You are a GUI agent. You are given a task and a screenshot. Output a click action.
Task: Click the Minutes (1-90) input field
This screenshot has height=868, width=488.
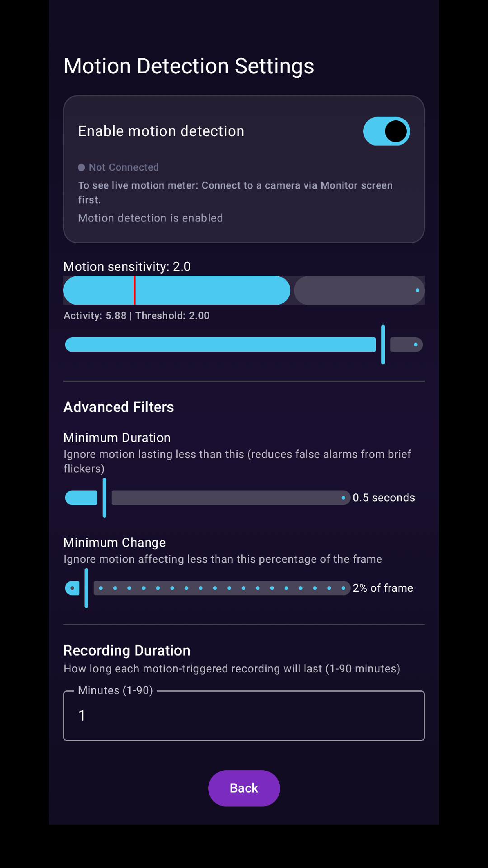tap(244, 715)
